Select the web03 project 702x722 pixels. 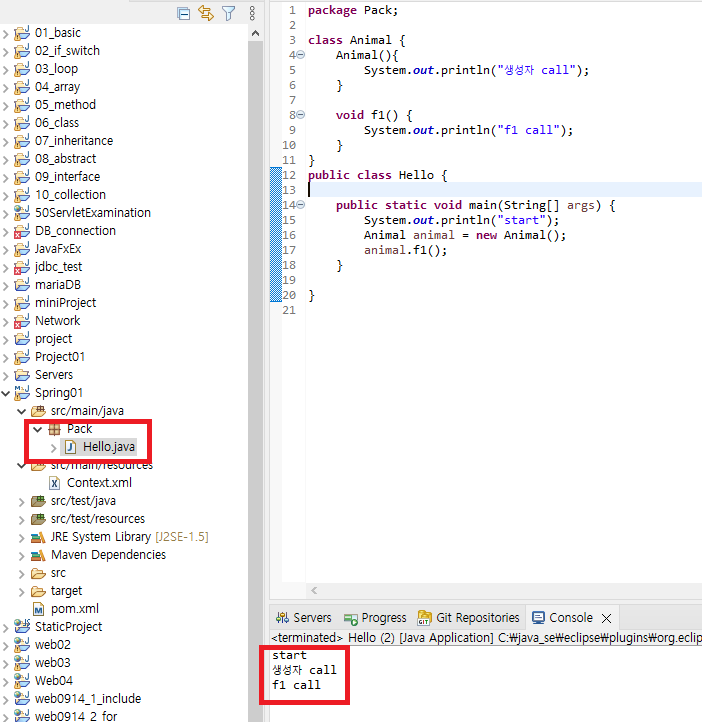click(x=52, y=663)
